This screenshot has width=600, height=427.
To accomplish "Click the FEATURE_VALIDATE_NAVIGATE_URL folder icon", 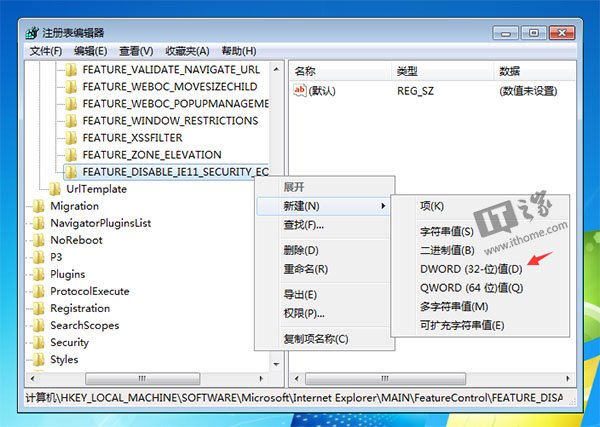I will [x=71, y=70].
